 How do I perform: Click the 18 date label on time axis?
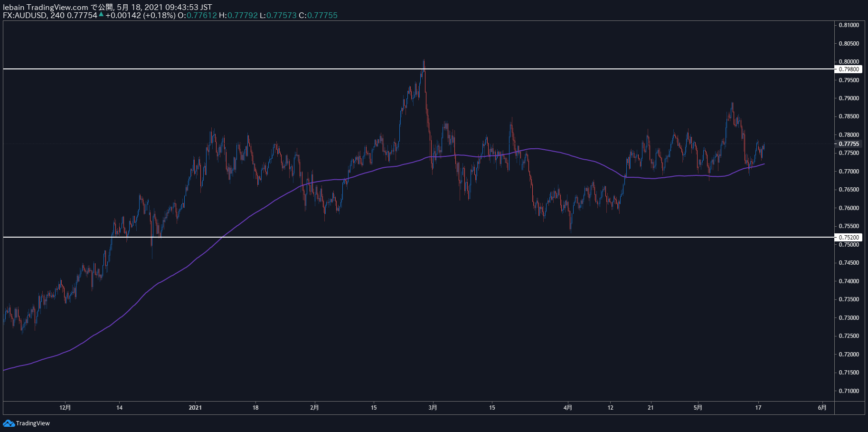pos(255,407)
